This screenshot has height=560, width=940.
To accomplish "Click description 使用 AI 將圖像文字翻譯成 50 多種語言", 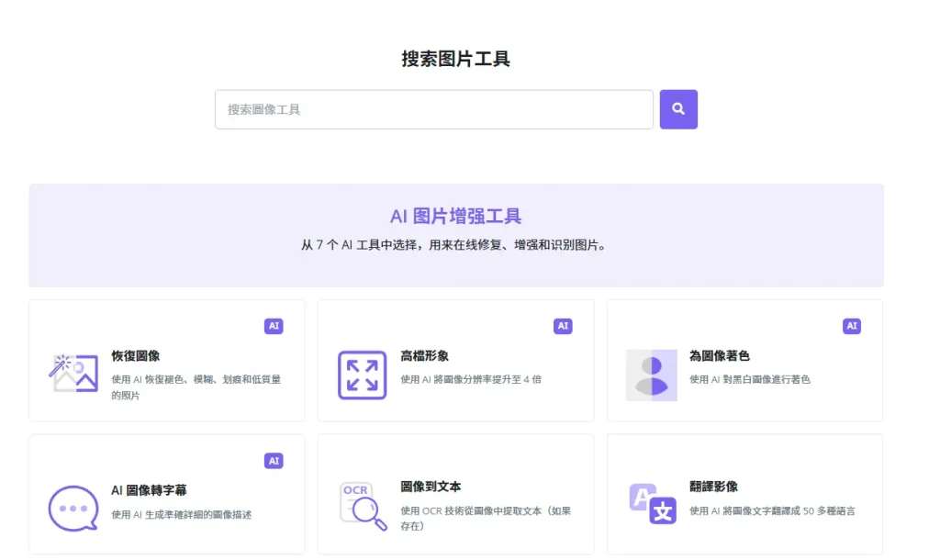I will click(772, 511).
